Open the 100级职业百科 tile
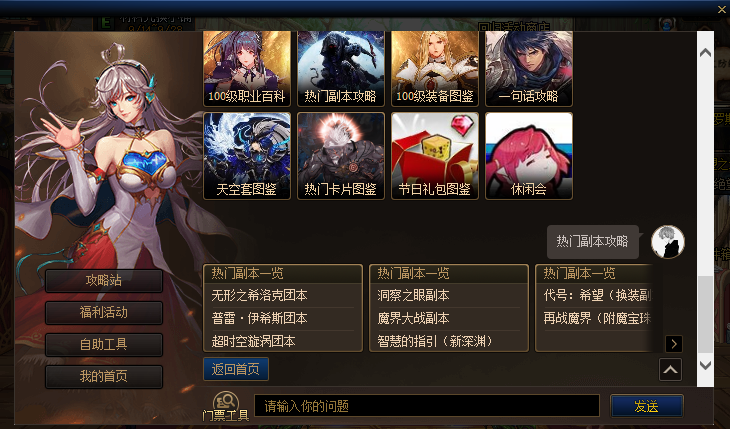Image resolution: width=730 pixels, height=429 pixels. (x=247, y=69)
